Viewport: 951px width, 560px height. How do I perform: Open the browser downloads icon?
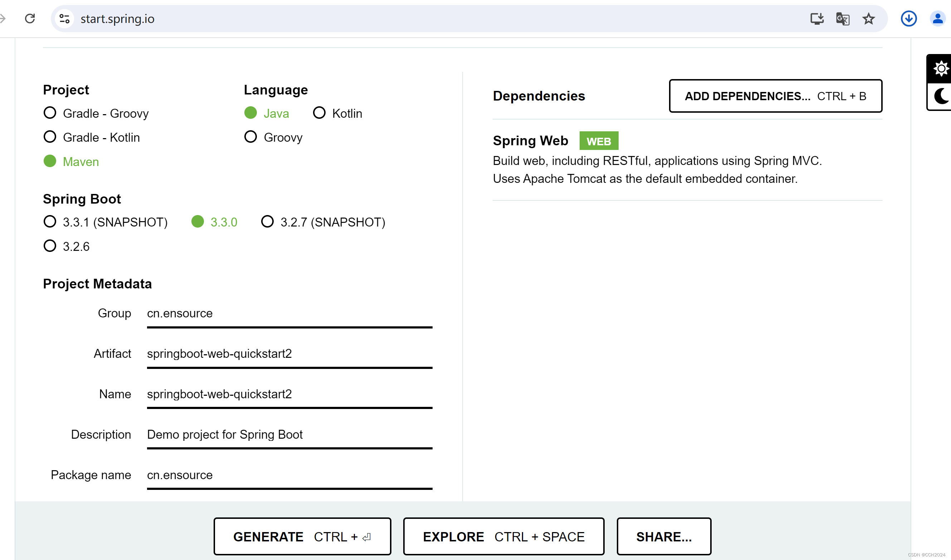pos(908,19)
